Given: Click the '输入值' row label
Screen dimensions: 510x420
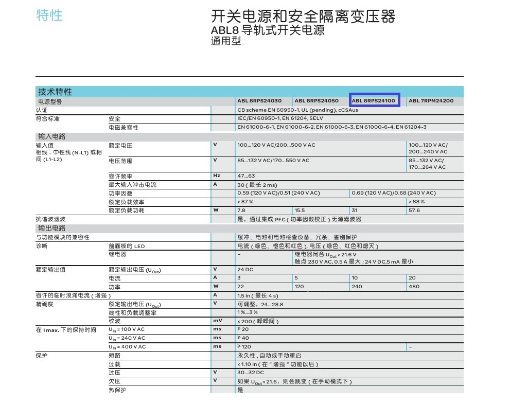Looking at the screenshot, I should coord(45,146).
